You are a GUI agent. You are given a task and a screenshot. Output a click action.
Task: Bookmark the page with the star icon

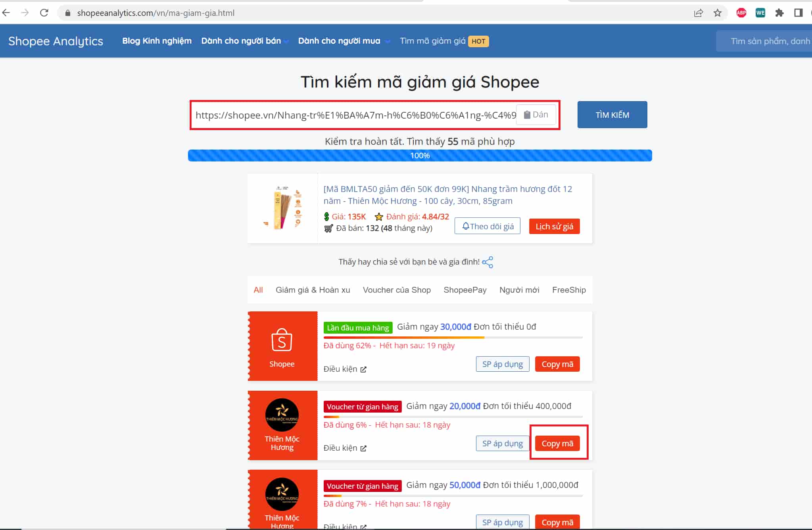718,13
